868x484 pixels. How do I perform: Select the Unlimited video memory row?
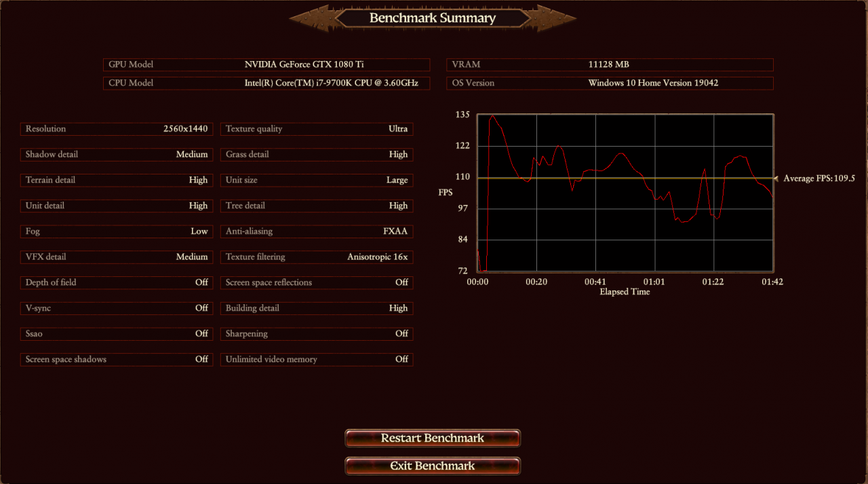317,360
